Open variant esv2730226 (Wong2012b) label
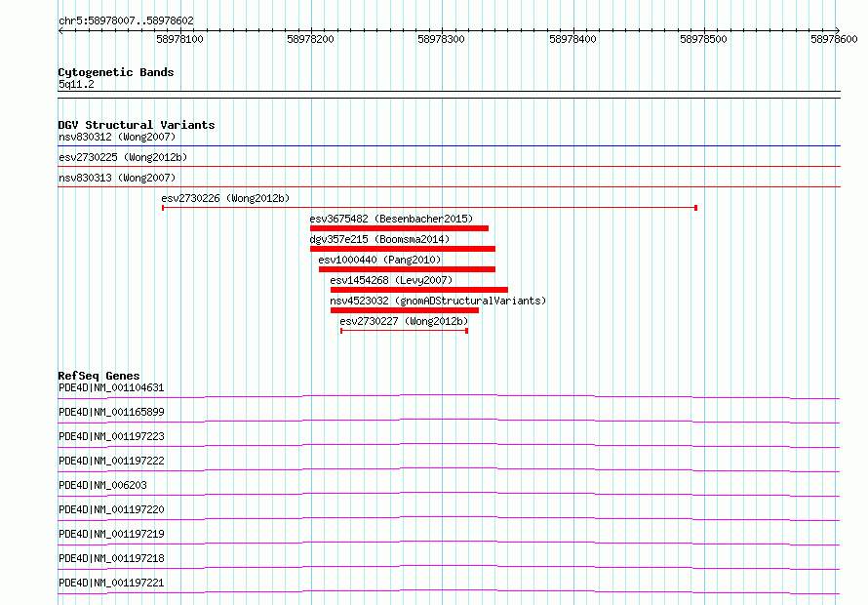Screen dimensions: 868x605 pyautogui.click(x=225, y=198)
